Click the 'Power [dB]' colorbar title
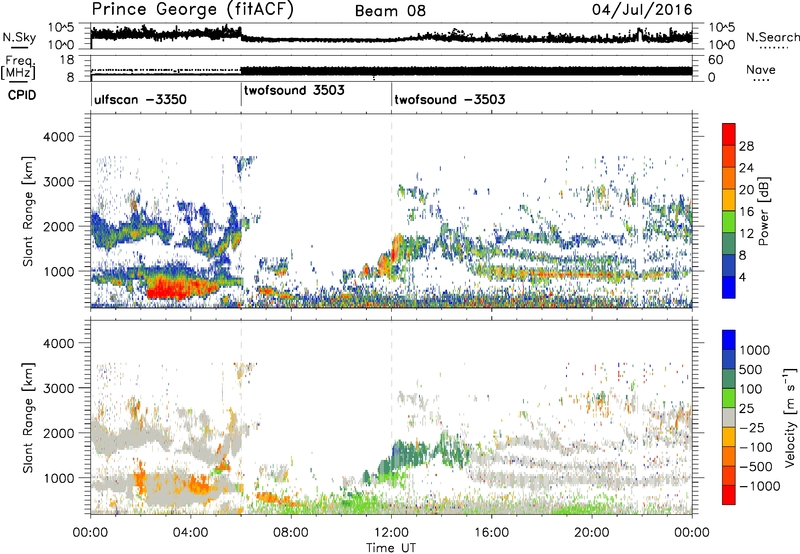800x554 pixels. click(x=763, y=211)
